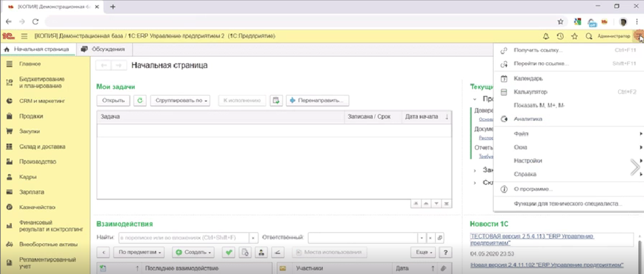Switch to the Обсуждения tab
644x274 pixels.
point(103,50)
